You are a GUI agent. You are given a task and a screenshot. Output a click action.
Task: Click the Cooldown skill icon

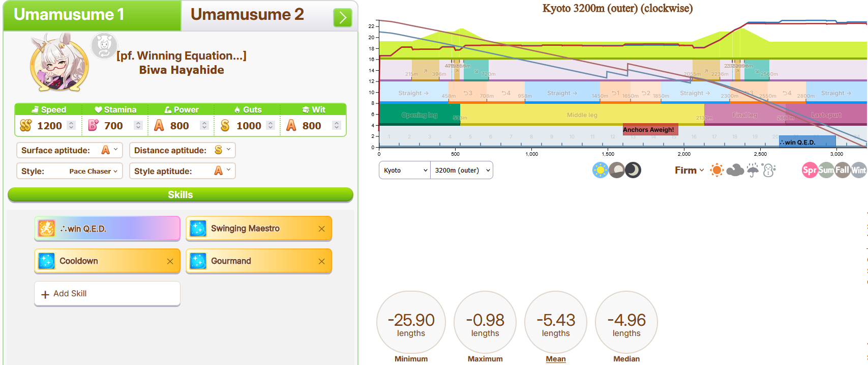click(47, 261)
